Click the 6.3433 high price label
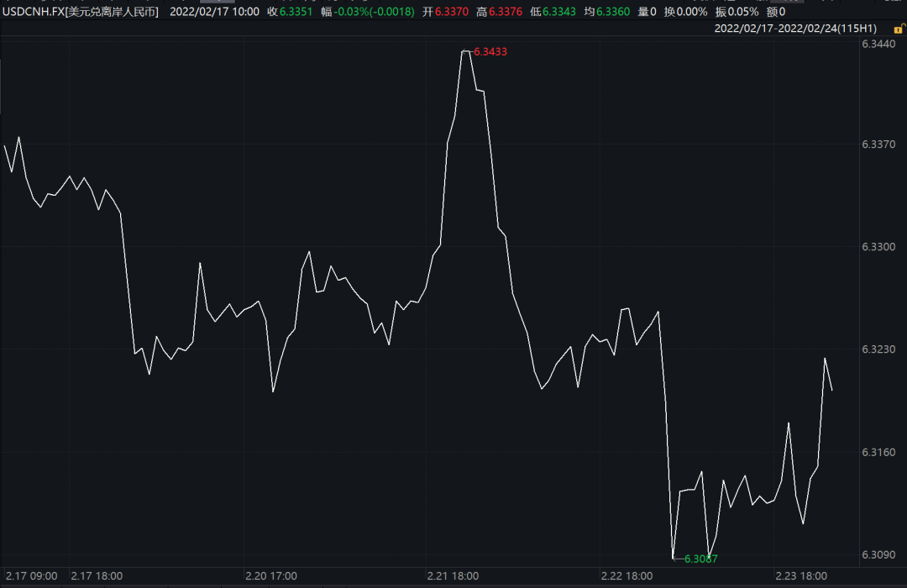 click(490, 51)
